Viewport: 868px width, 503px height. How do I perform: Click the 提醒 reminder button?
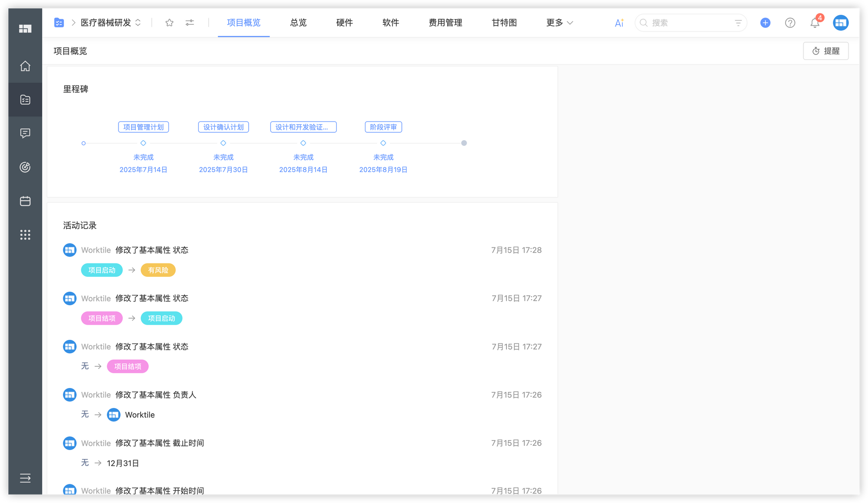click(825, 51)
